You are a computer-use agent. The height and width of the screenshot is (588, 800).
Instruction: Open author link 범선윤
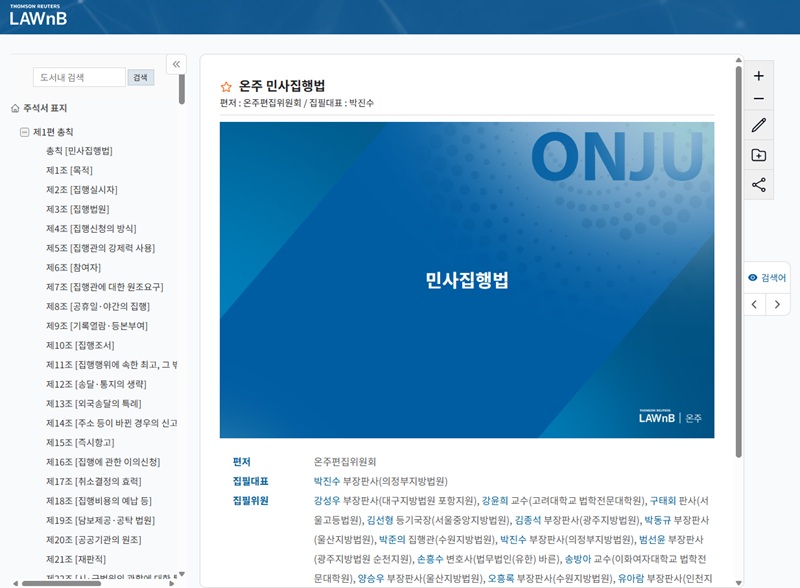[x=652, y=540]
